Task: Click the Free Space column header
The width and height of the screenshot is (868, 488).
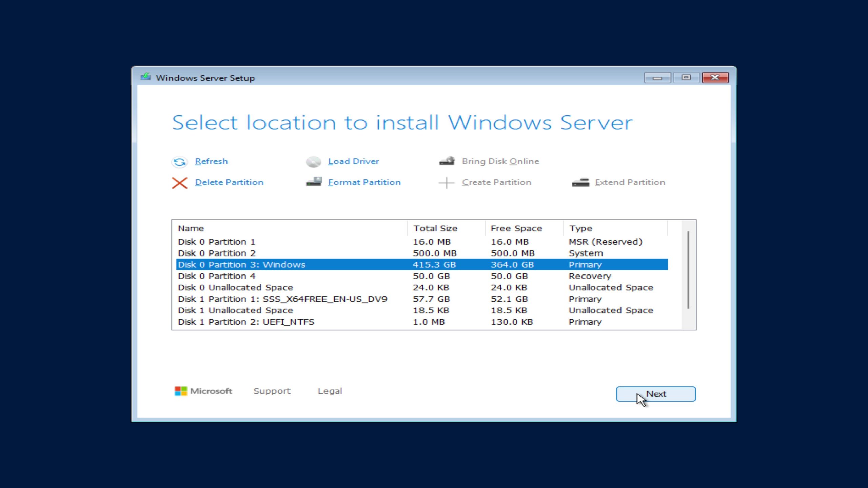Action: click(x=516, y=228)
